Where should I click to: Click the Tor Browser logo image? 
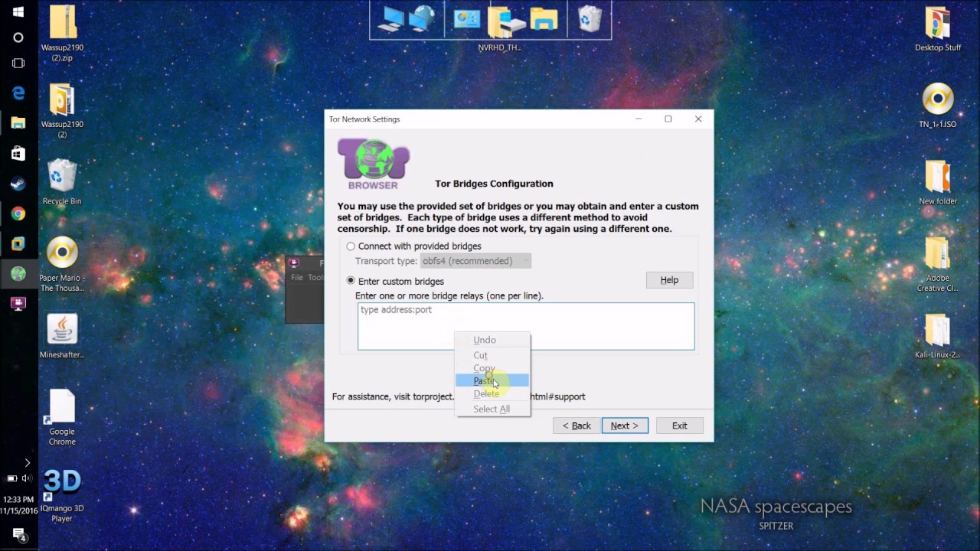click(374, 164)
